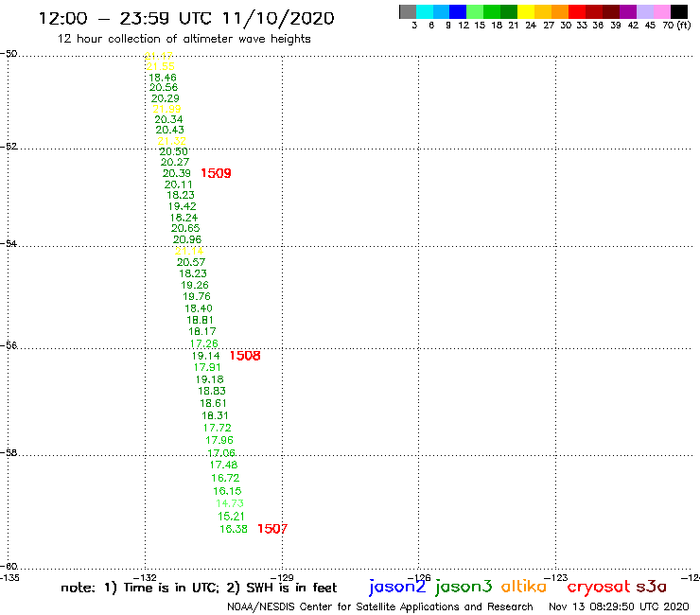The width and height of the screenshot is (700, 615).
Task: Click the red time label 1509
Action: pos(216,173)
